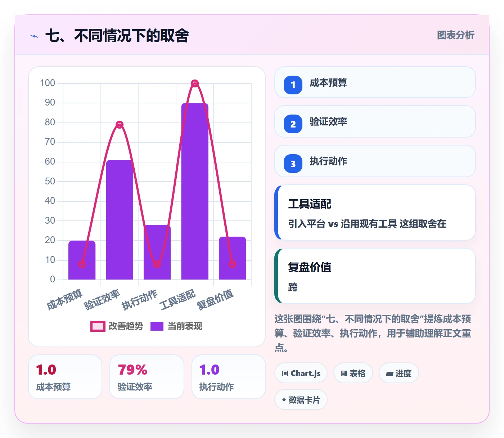Click the lightning icon beside the title
This screenshot has width=504, height=438.
coord(34,36)
